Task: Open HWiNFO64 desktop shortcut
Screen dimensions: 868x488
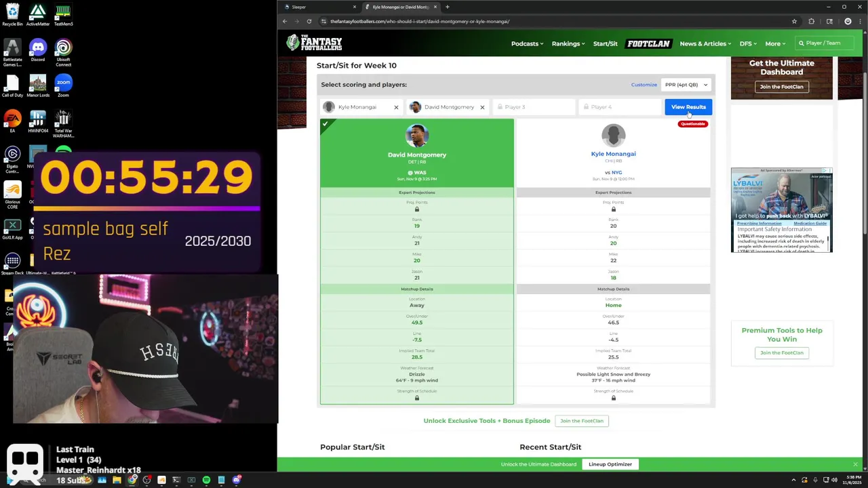Action: click(x=38, y=122)
